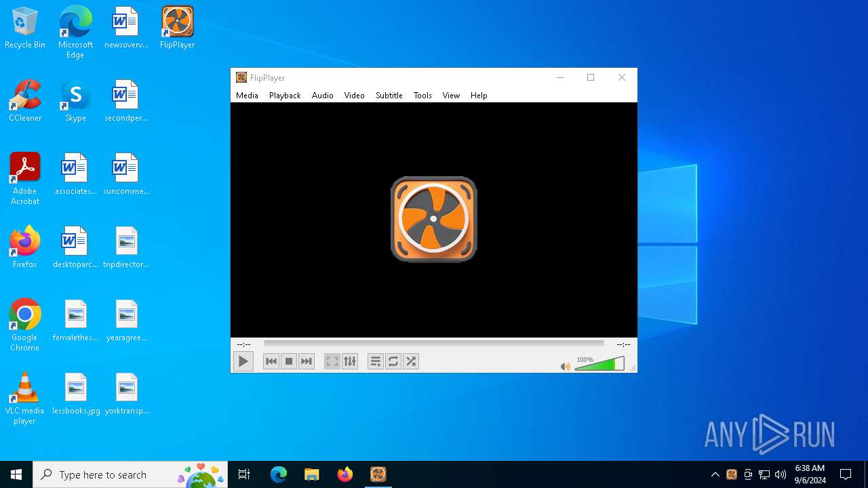Click the window resize grip corner
This screenshot has width=868, height=488.
tap(633, 368)
